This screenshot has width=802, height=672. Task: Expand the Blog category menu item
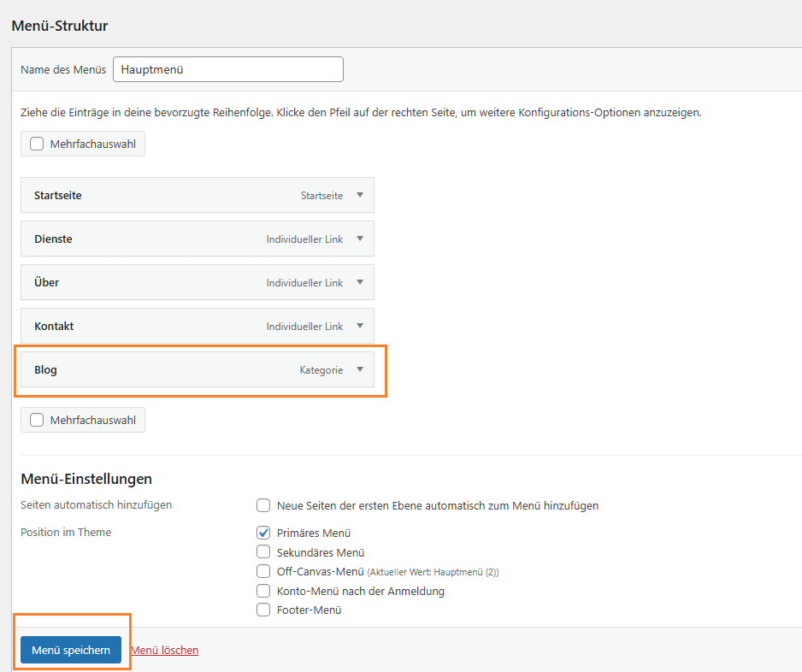pos(362,369)
